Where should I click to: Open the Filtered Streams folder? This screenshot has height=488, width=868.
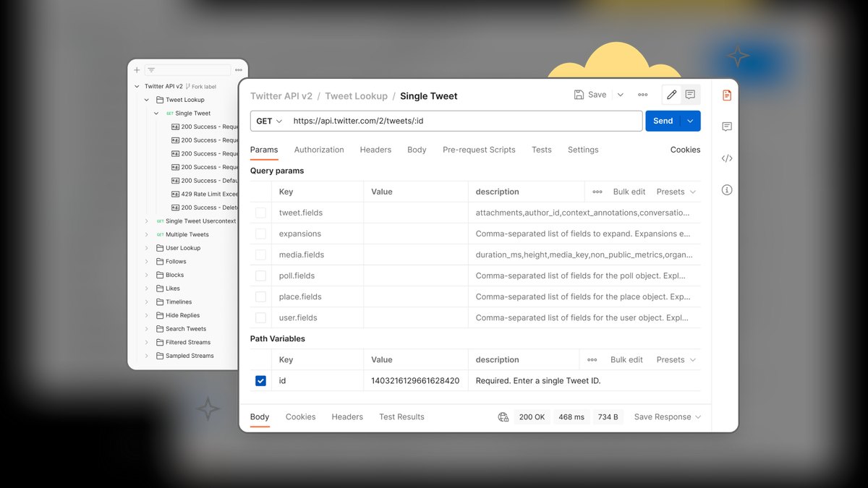point(188,342)
